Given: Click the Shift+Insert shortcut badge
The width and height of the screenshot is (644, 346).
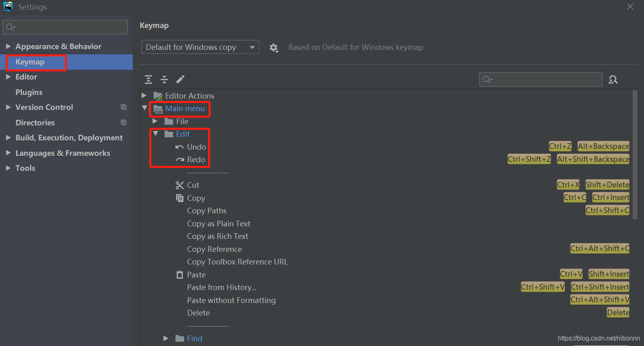Looking at the screenshot, I should 609,274.
